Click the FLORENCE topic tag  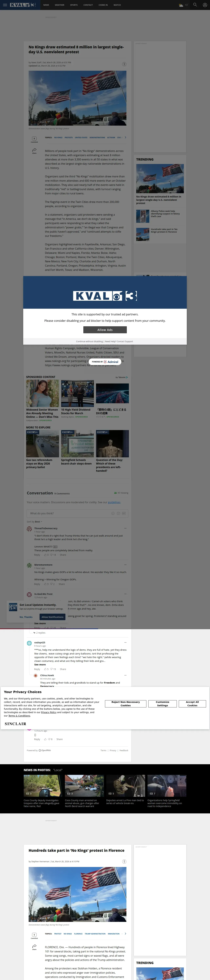point(78,934)
